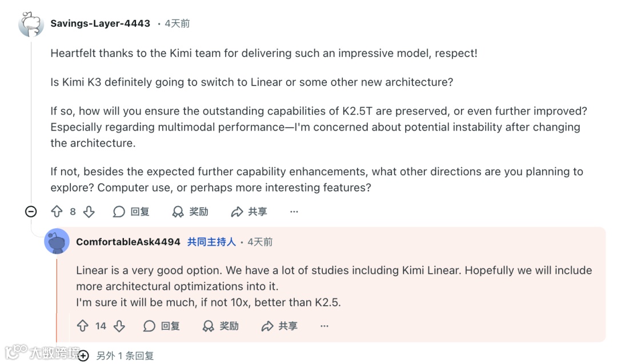Open the ComfortableAsk4494 user profile
617x364 pixels.
(128, 242)
